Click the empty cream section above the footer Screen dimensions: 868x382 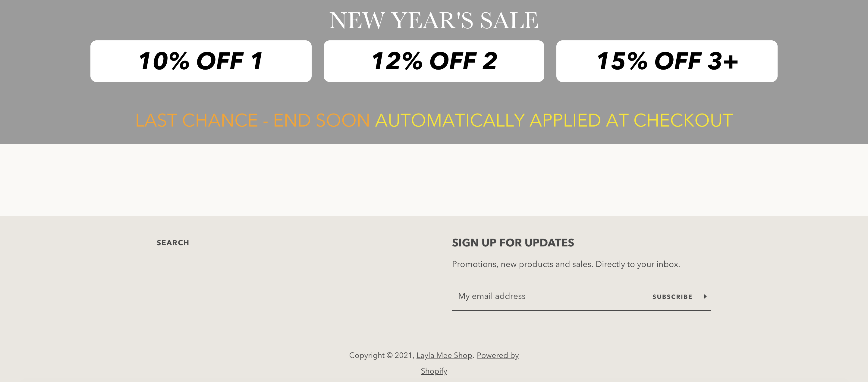(434, 180)
